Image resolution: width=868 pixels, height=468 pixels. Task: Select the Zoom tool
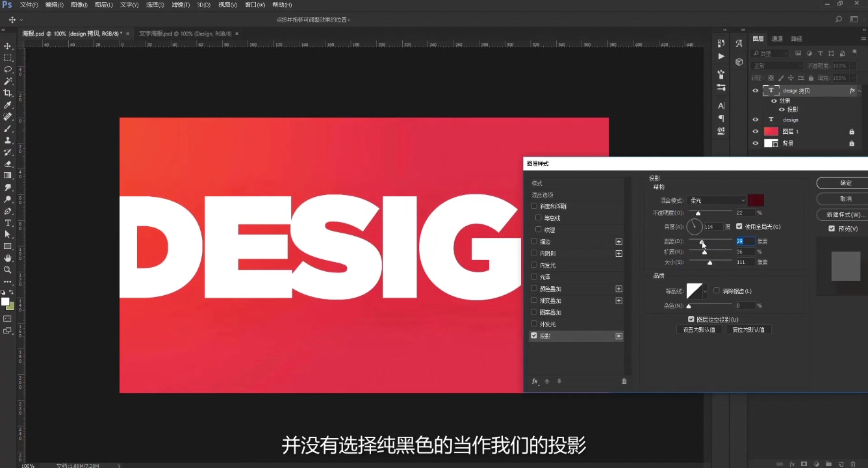pos(8,270)
